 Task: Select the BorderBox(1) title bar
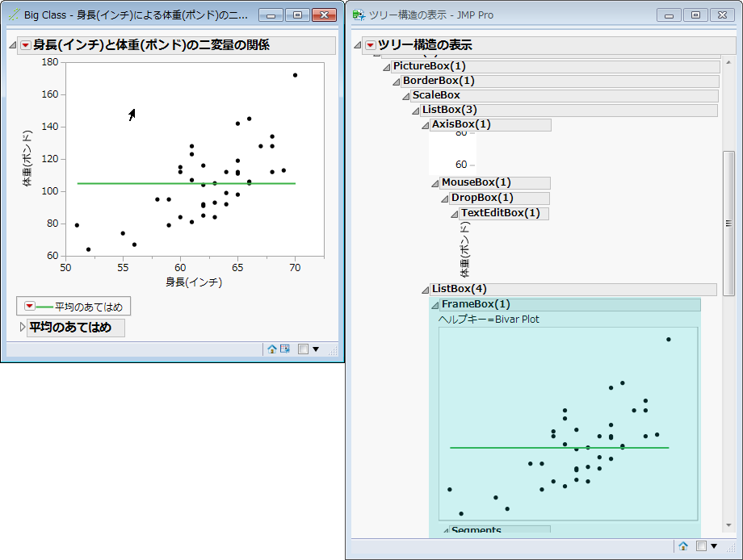tap(560, 81)
